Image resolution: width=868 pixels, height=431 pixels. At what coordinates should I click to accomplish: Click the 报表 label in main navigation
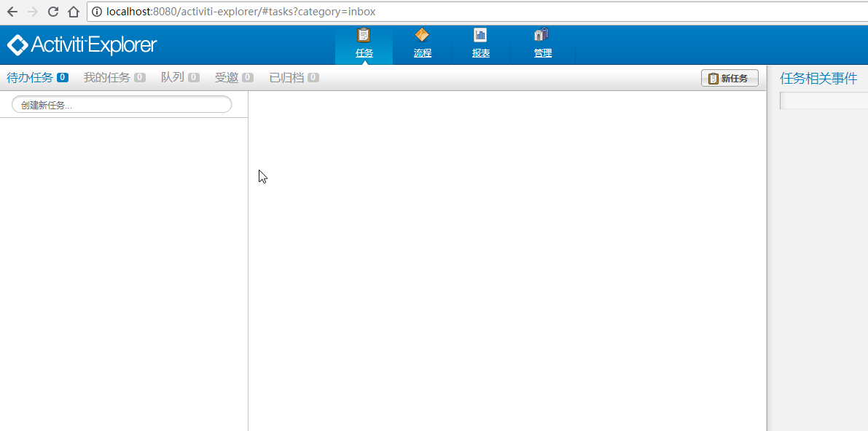[480, 54]
